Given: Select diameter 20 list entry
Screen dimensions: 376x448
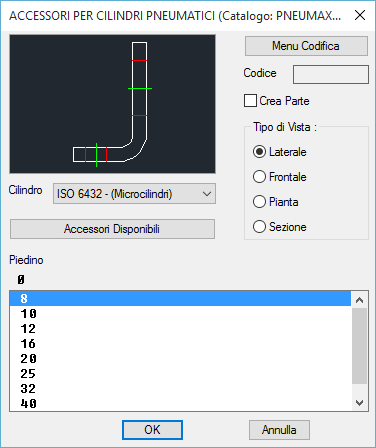Looking at the screenshot, I should pyautogui.click(x=180, y=359).
